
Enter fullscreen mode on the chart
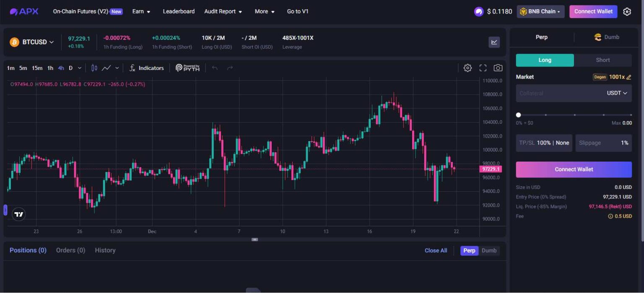click(x=483, y=67)
